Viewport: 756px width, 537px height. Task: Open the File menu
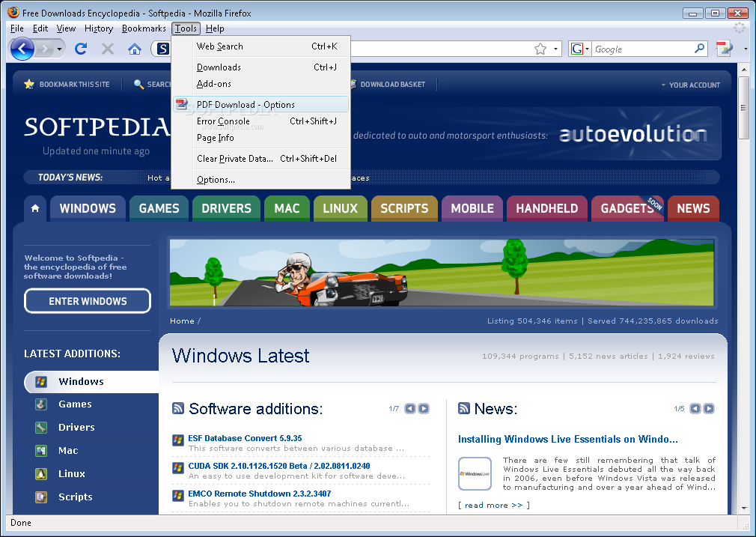pos(17,28)
